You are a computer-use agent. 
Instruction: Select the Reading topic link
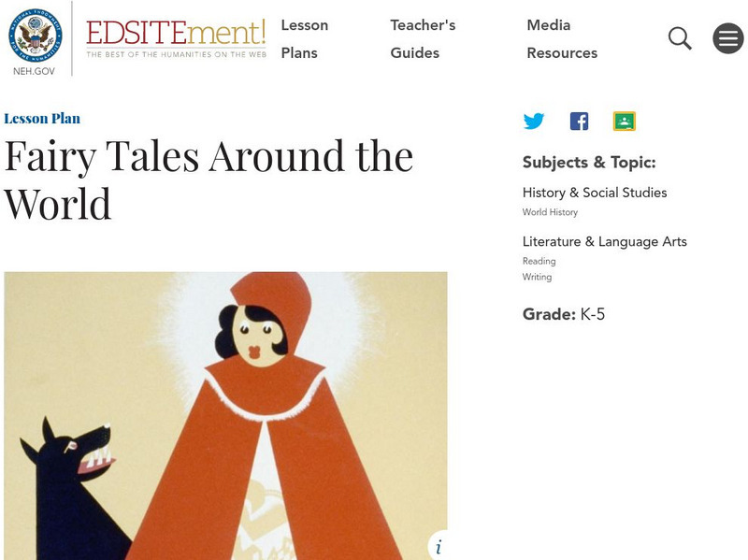(x=539, y=261)
